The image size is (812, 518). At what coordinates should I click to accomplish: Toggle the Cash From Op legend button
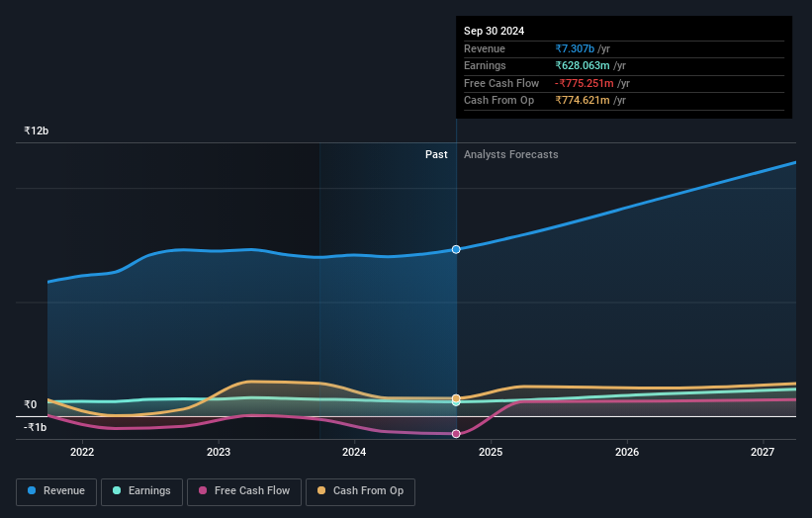[360, 491]
